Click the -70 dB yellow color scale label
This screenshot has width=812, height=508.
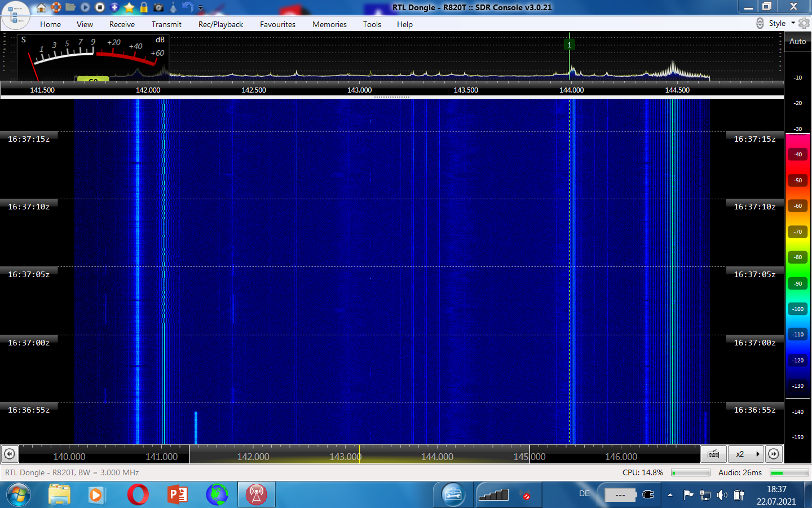[797, 231]
